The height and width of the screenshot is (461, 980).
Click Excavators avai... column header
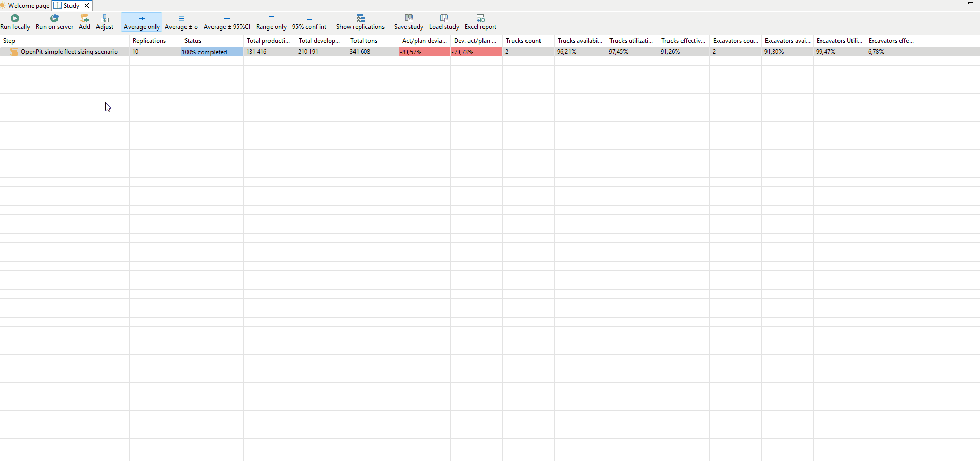pos(787,41)
